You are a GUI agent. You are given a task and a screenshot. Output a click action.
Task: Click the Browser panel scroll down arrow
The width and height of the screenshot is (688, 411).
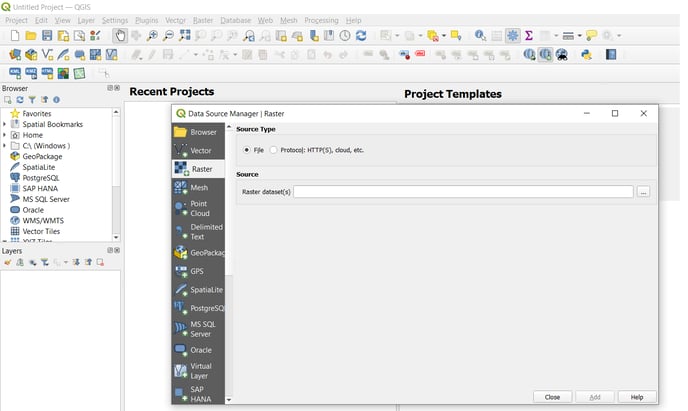116,237
